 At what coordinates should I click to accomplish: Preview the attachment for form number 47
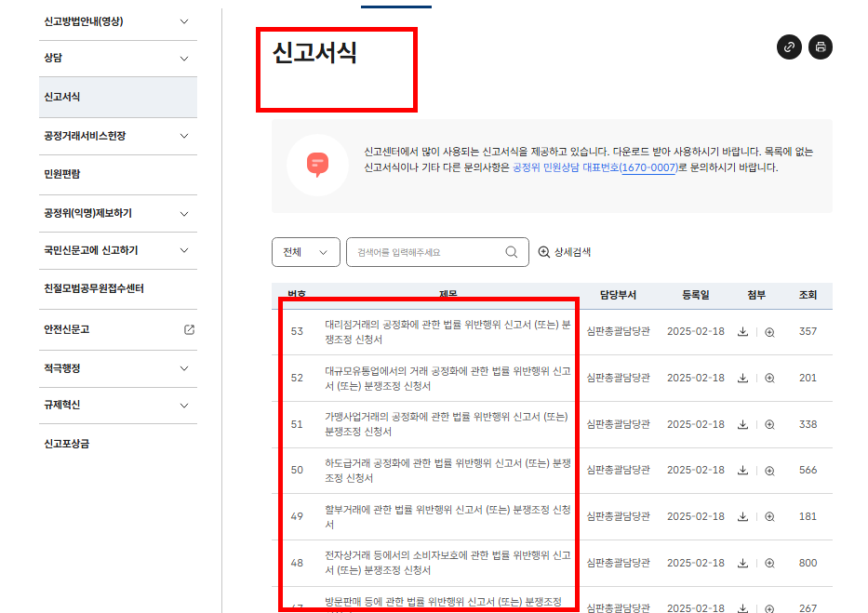tap(768, 606)
